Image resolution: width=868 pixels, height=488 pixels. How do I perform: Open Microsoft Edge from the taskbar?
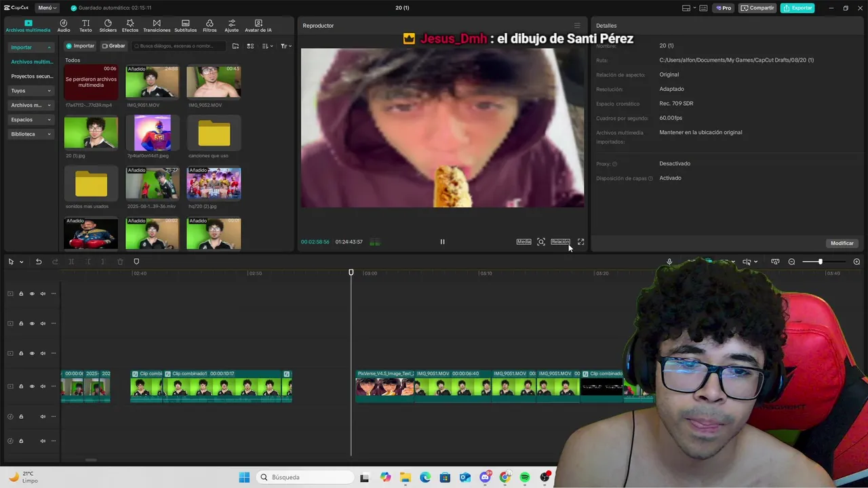(425, 477)
